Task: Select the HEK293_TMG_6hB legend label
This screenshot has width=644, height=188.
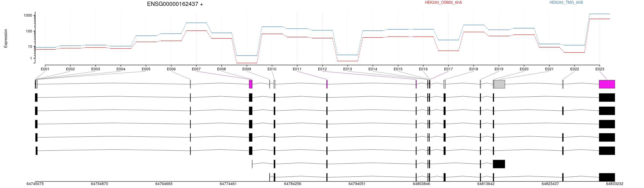Action: 566,2
